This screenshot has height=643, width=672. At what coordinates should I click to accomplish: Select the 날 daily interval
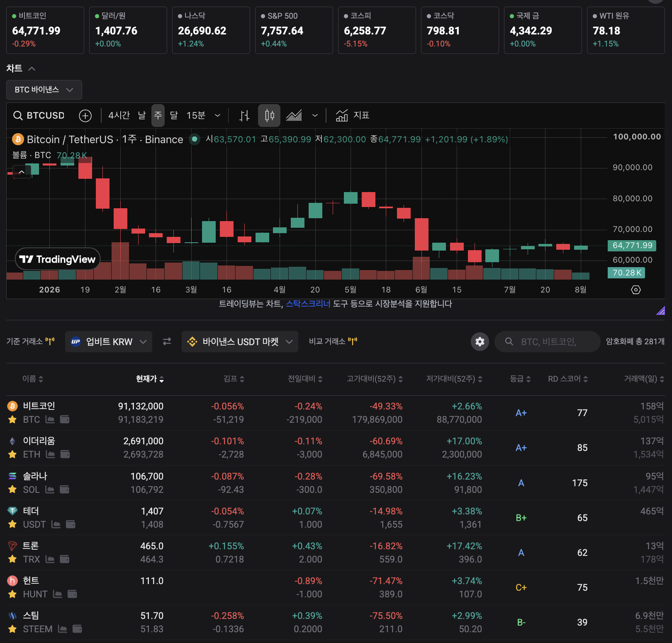pos(142,115)
